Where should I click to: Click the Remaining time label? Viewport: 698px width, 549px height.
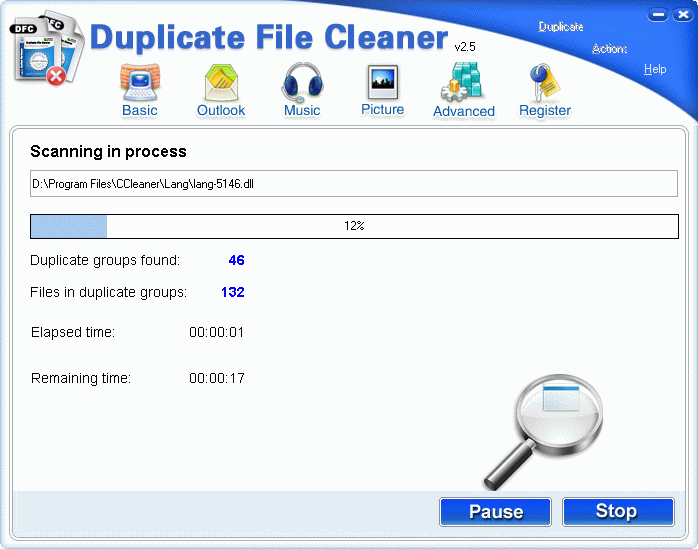tap(81, 378)
